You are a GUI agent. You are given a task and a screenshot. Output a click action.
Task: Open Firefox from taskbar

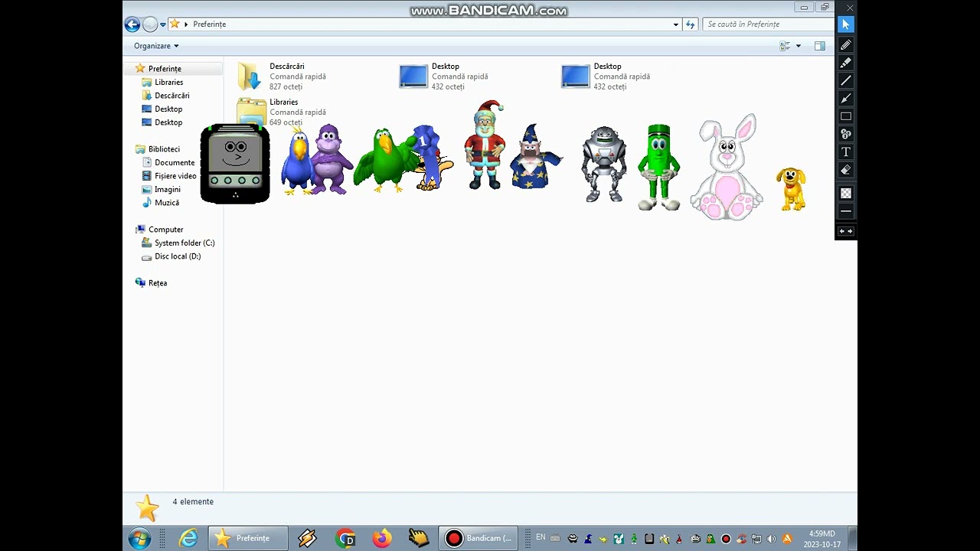382,539
